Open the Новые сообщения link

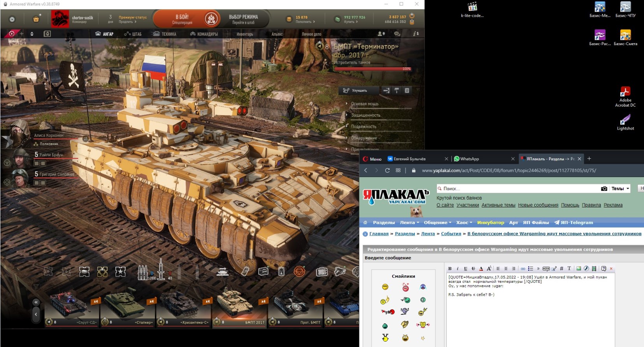(538, 205)
